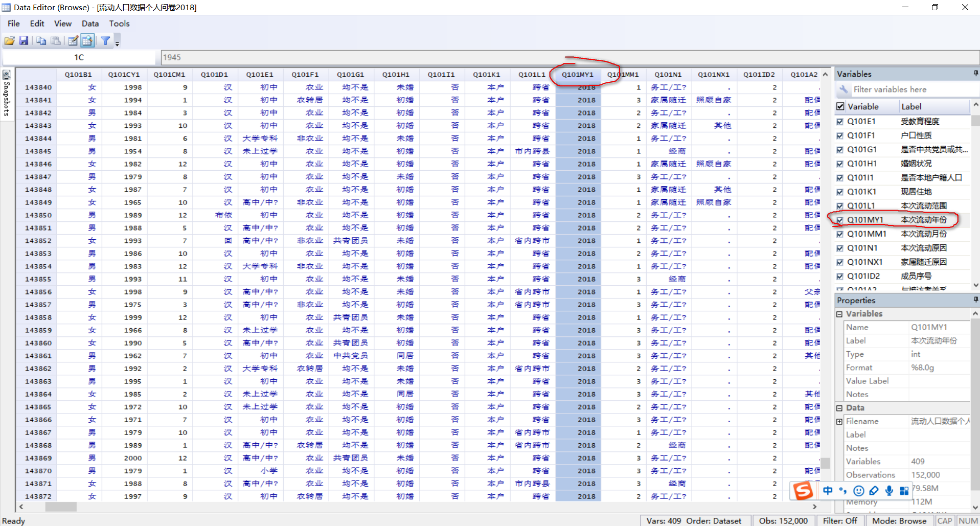
Task: Click the Properties panel scroll down arrow
Action: (x=976, y=507)
